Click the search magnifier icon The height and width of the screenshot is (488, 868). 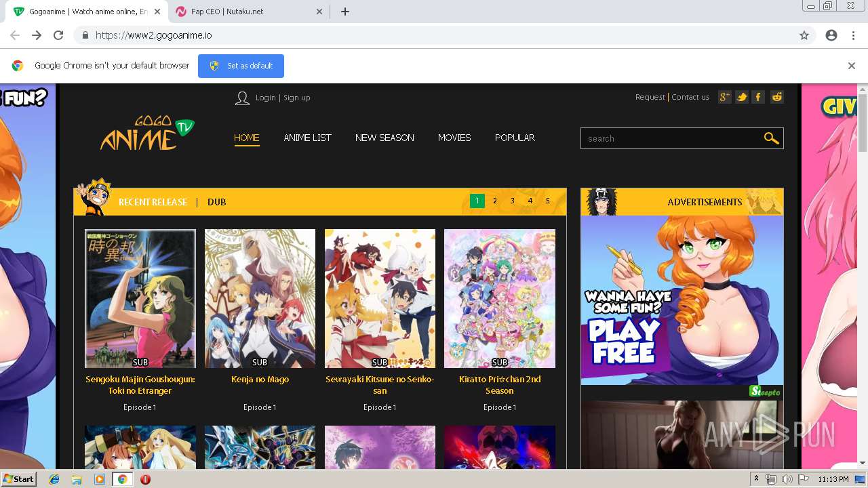pos(771,138)
